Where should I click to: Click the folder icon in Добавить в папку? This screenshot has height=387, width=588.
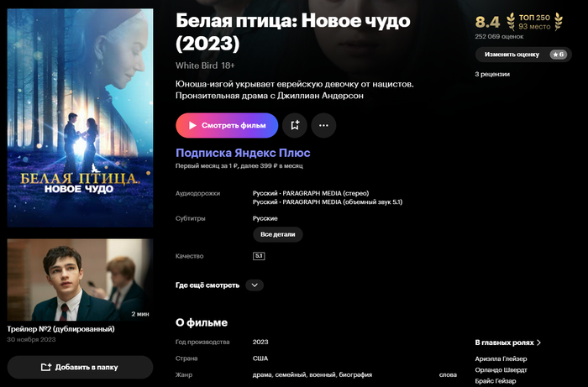(x=45, y=367)
